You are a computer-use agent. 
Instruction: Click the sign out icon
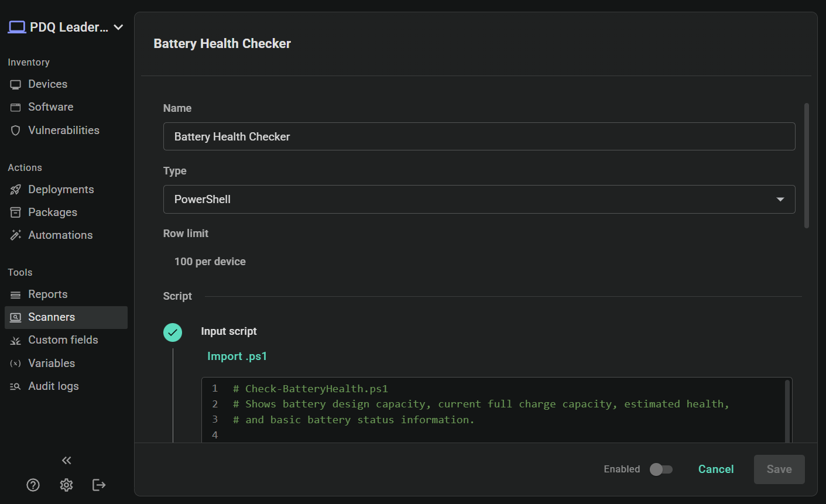point(99,485)
